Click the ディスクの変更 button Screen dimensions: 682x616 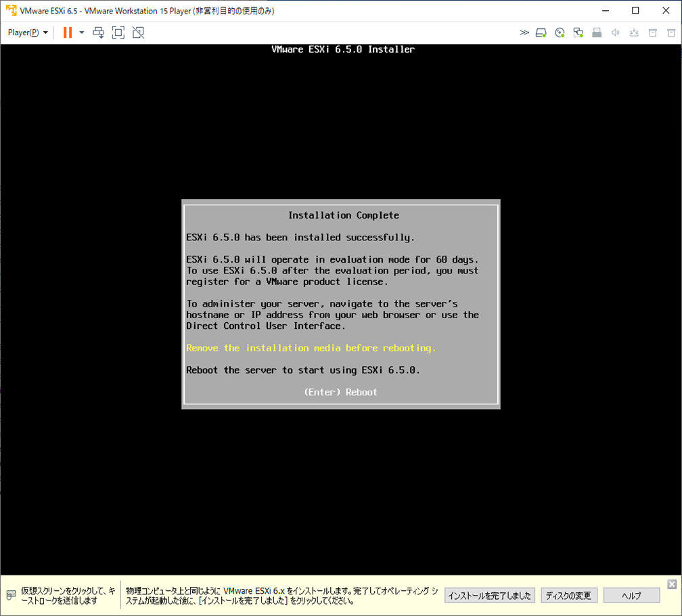click(x=569, y=596)
